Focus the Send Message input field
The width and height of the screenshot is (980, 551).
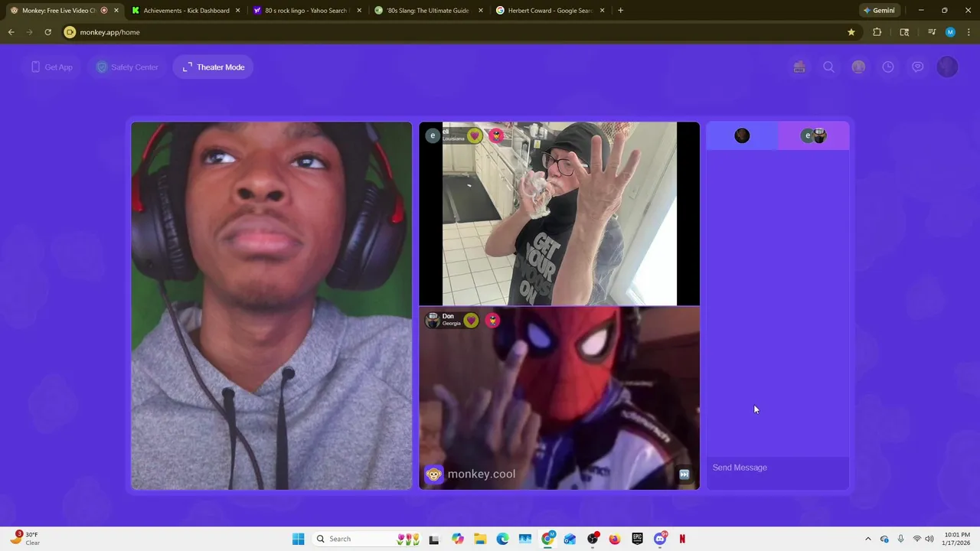tap(778, 468)
